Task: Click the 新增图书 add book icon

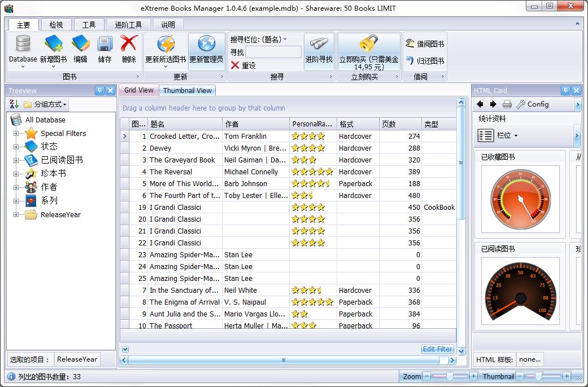Action: 53,44
